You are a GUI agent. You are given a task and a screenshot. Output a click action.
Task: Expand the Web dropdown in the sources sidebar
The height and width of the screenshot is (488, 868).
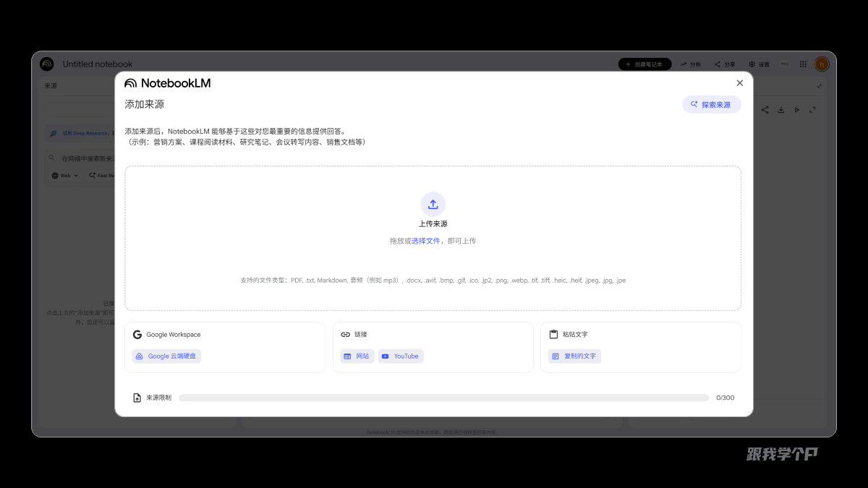(64, 175)
